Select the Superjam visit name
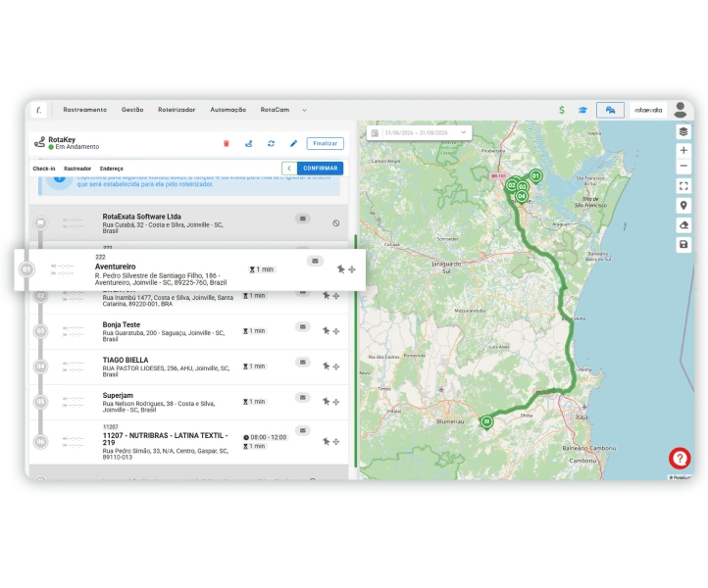The width and height of the screenshot is (708, 588). click(118, 395)
